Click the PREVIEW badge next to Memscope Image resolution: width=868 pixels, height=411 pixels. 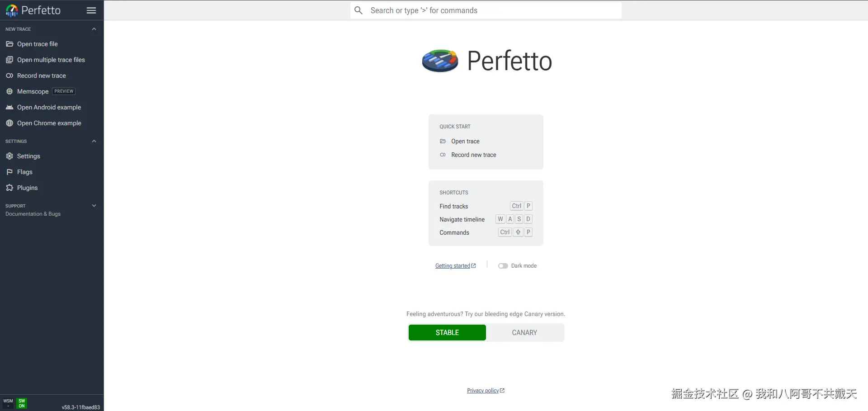click(64, 91)
